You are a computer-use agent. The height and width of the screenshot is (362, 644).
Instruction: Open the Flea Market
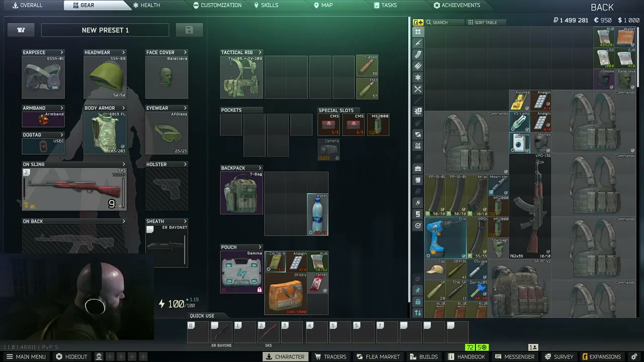tap(378, 356)
